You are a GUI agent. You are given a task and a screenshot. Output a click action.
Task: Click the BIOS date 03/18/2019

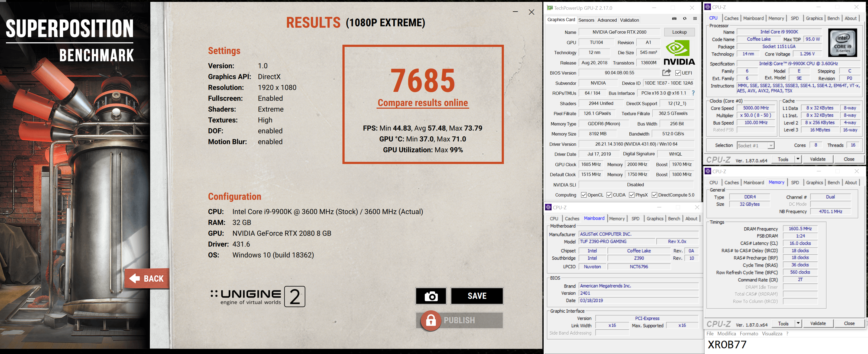639,300
